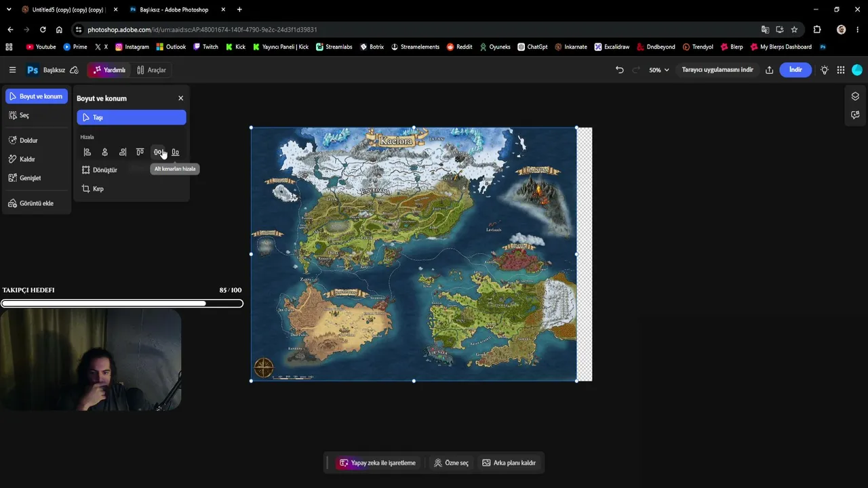The width and height of the screenshot is (868, 488).
Task: Click Tarayıcı uygulamasını indir button
Action: click(717, 70)
